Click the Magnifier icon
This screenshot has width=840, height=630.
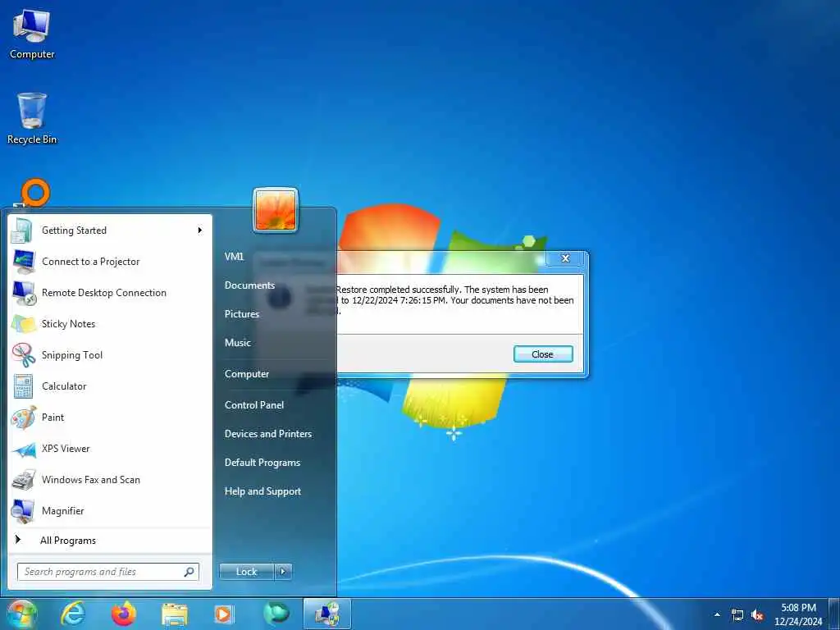pos(24,511)
